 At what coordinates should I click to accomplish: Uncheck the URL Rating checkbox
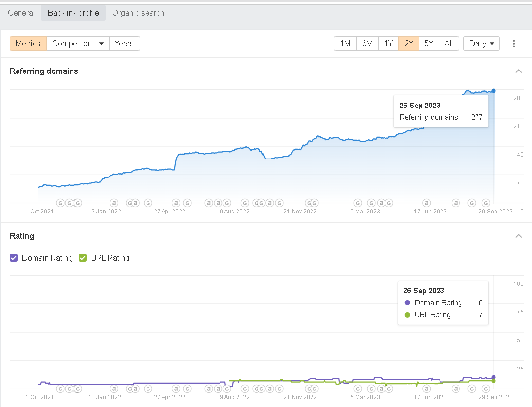83,258
